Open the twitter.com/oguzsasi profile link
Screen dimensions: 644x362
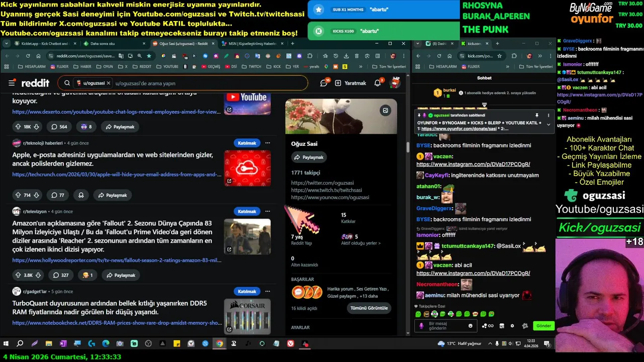coord(322,183)
